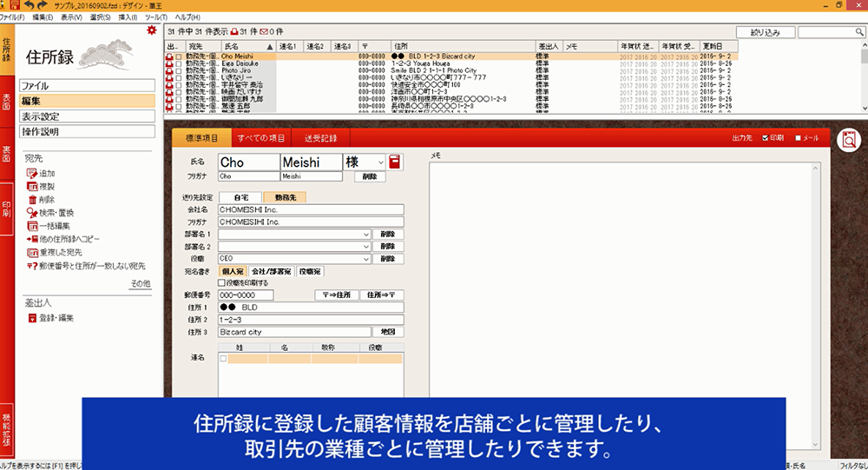Click the search magnifier icon top right
Viewport: 868px width, 470px height.
859,32
